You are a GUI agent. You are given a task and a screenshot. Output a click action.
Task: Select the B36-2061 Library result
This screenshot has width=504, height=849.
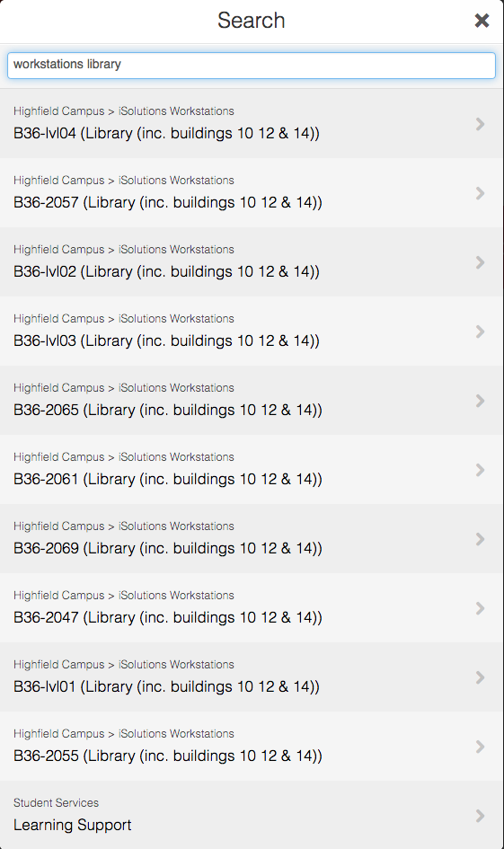tap(252, 470)
